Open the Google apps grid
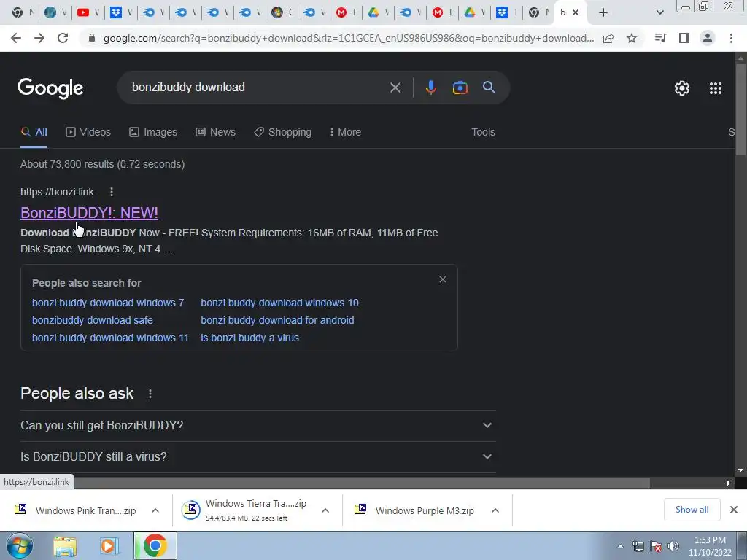Screen dimensions: 747x560 [716, 88]
